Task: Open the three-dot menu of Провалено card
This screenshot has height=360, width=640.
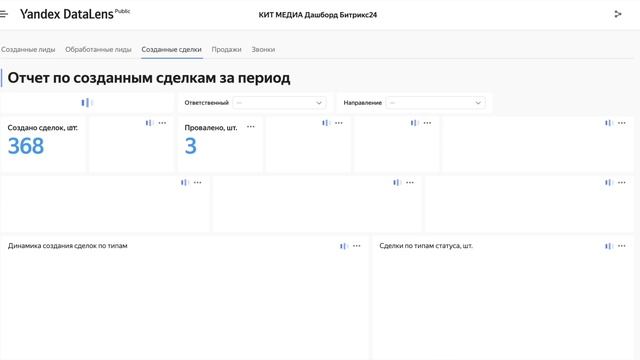Action: (251, 127)
